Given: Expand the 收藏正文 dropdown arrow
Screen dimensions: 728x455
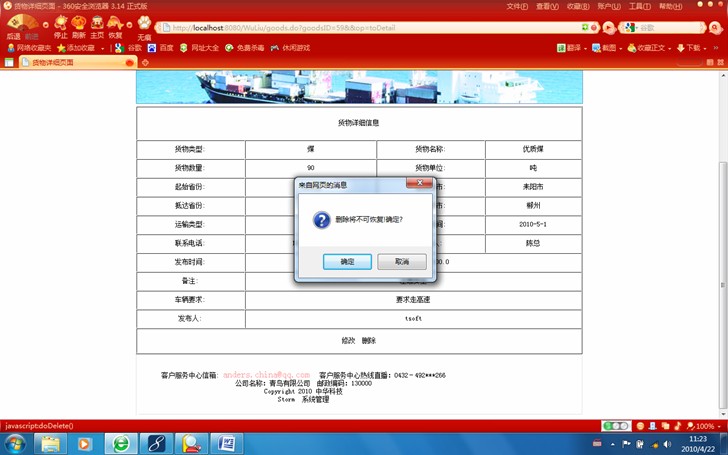Looking at the screenshot, I should tap(670, 48).
